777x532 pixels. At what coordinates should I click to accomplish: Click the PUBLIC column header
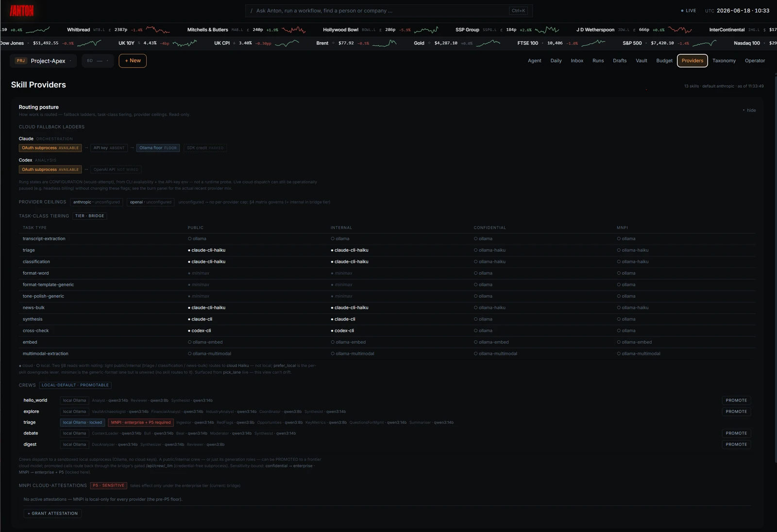point(196,228)
